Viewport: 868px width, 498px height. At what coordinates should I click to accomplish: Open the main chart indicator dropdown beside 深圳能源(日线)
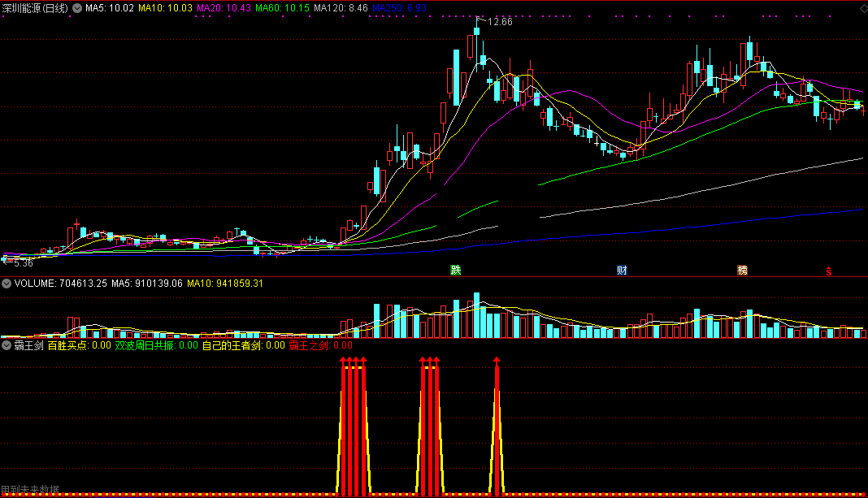[x=77, y=8]
